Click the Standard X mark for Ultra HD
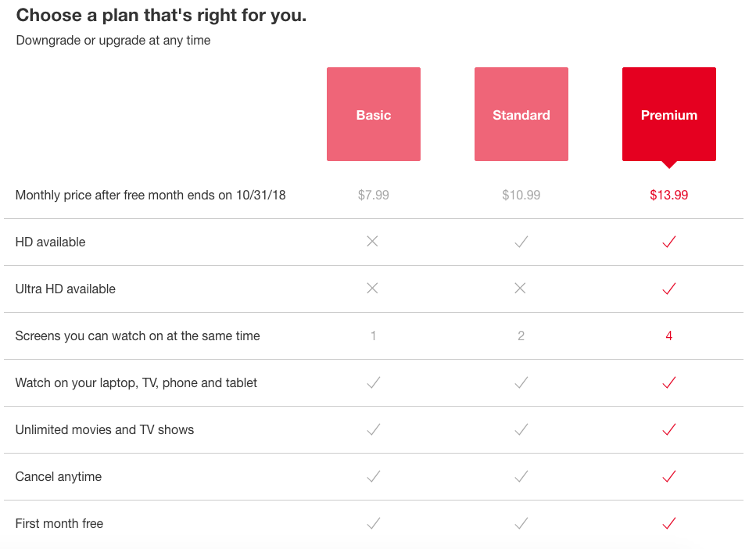The height and width of the screenshot is (549, 756). 521,289
